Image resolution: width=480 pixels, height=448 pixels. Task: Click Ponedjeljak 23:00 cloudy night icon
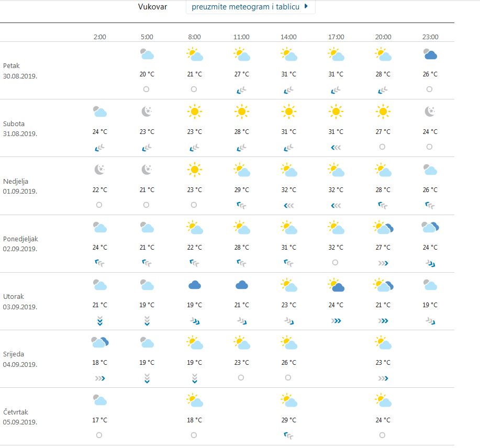[430, 227]
